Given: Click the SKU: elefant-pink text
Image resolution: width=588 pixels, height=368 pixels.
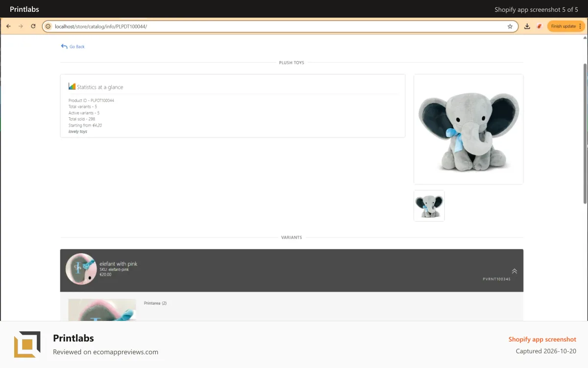Looking at the screenshot, I should pyautogui.click(x=114, y=269).
